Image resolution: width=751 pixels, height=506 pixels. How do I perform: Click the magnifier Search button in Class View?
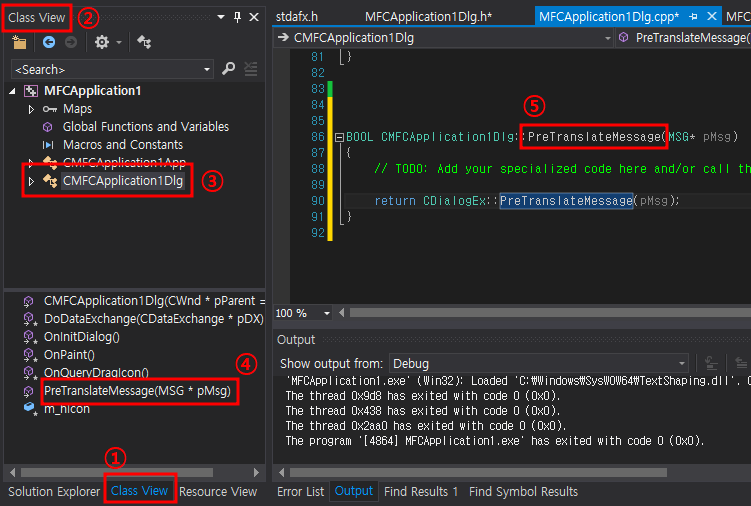228,69
